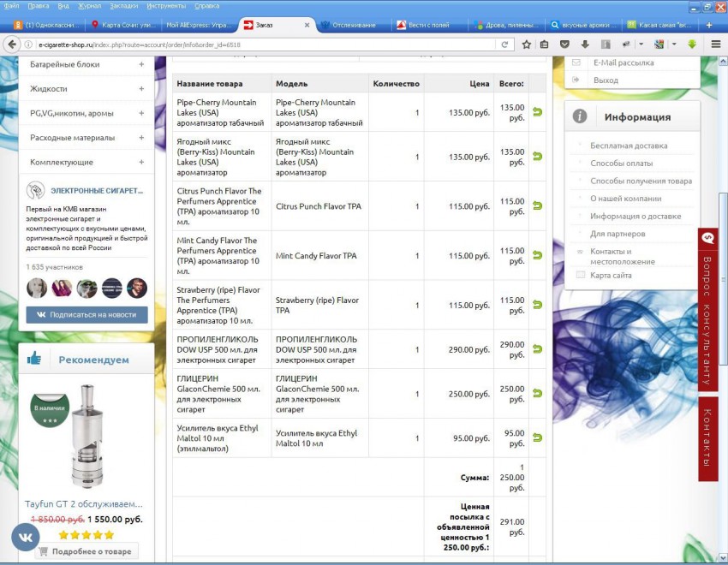Click the Tayfun GT 2 product image

(x=86, y=436)
